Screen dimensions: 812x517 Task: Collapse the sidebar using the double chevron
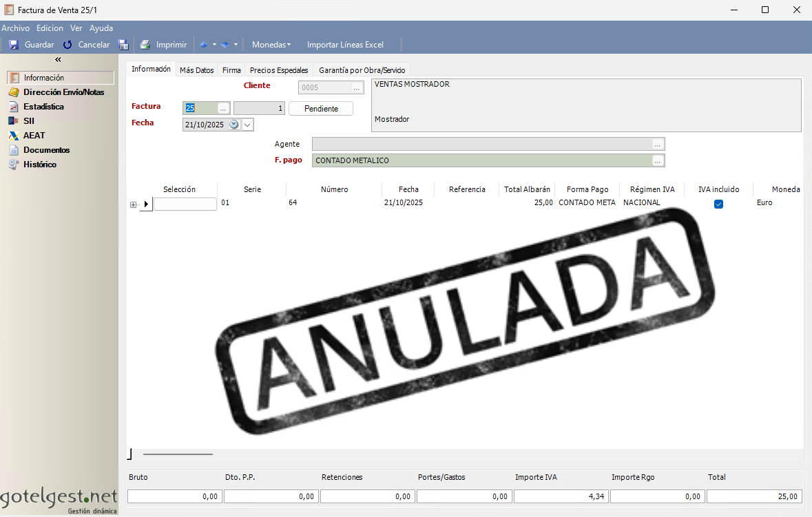click(58, 60)
